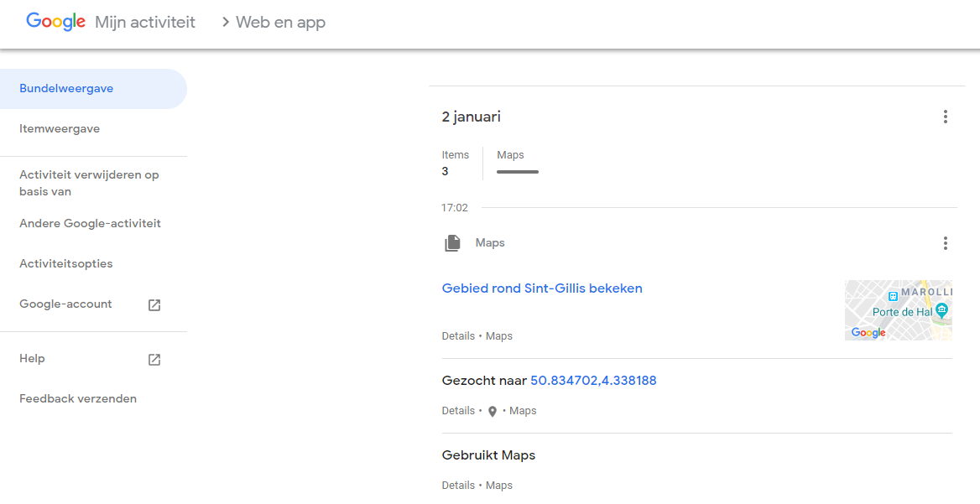Select the Maps filter under 2 januari
This screenshot has width=980, height=504.
(510, 155)
